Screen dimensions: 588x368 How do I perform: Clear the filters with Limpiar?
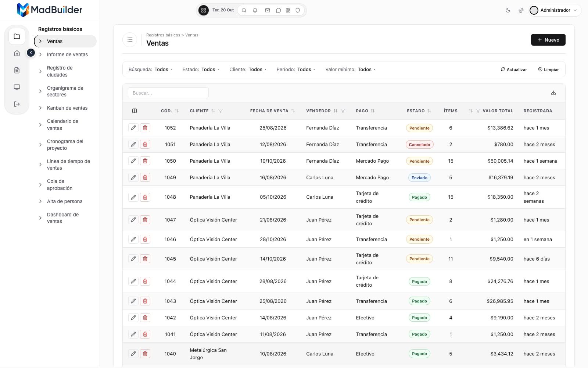click(548, 70)
